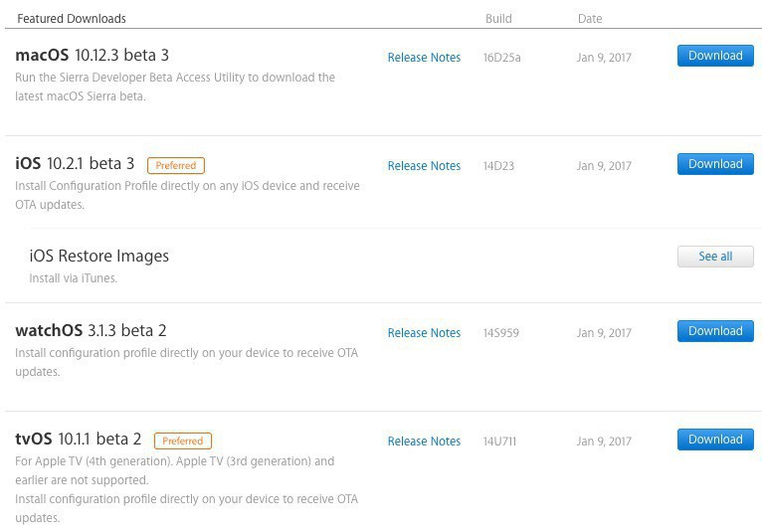
Task: Select the macOS 10.12.3 beta 3 title
Action: [x=92, y=55]
